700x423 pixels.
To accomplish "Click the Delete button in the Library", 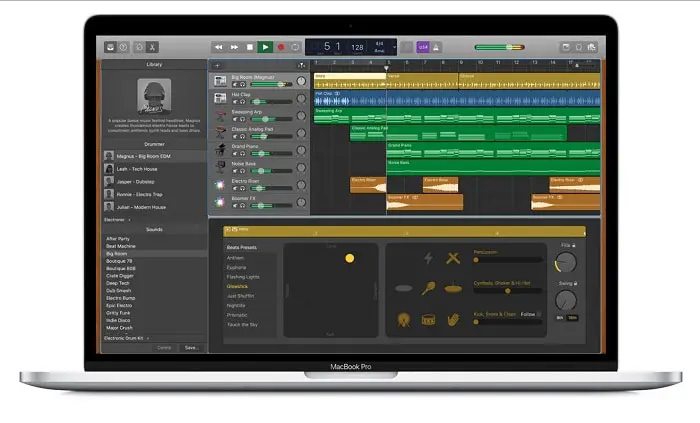I will pos(164,348).
